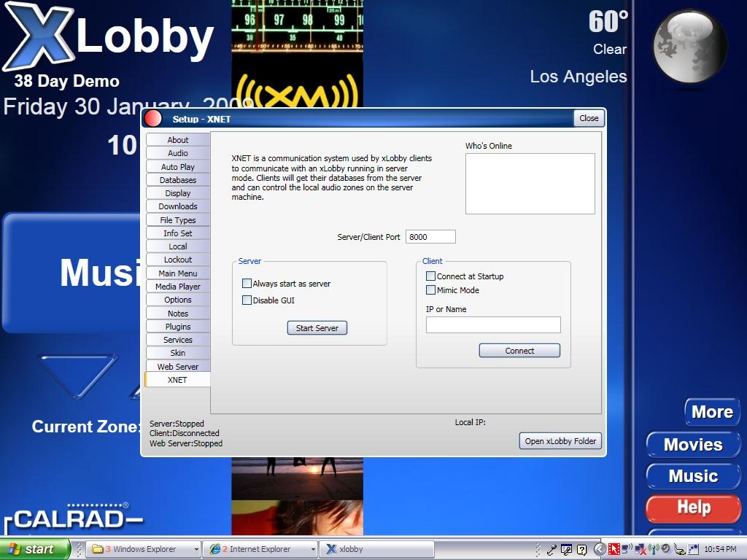Check the Disable GUI box
Image resolution: width=747 pixels, height=560 pixels.
coord(247,300)
